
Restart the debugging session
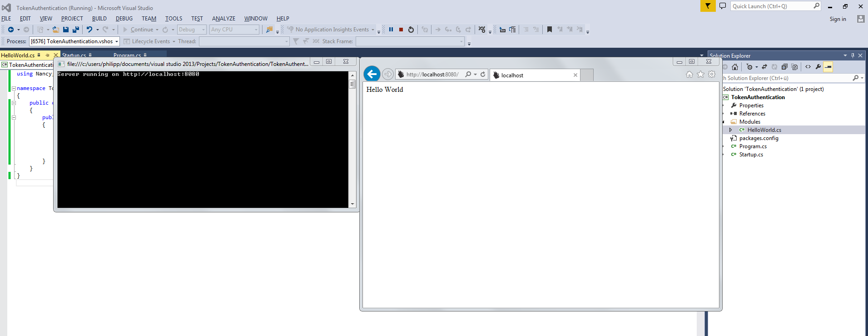(411, 30)
